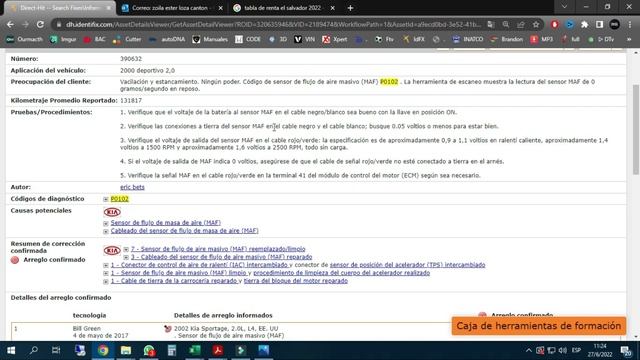The width and height of the screenshot is (640, 360).
Task: Expand the P0102 code entry
Action: [106, 199]
